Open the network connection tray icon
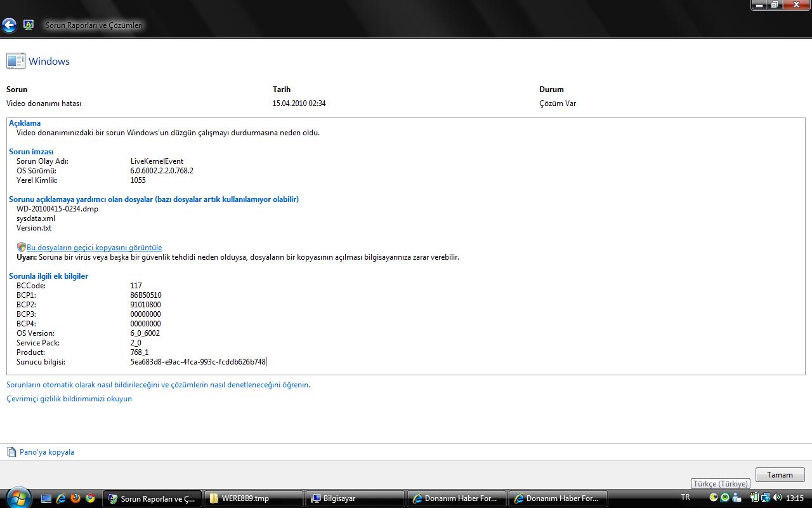 coord(765,498)
